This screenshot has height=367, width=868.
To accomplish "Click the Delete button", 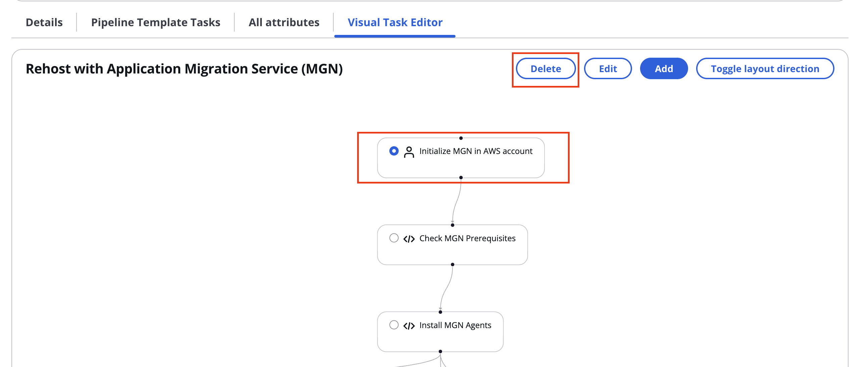I will click(x=545, y=69).
